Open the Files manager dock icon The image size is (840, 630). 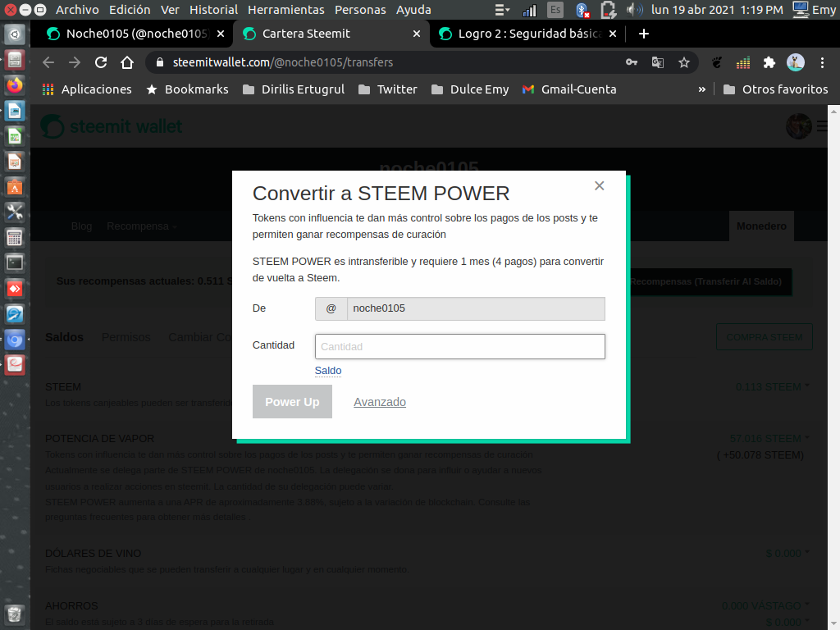tap(15, 59)
